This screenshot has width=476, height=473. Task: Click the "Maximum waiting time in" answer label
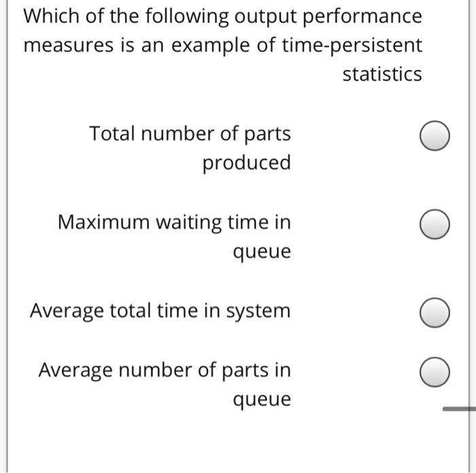pos(174,223)
